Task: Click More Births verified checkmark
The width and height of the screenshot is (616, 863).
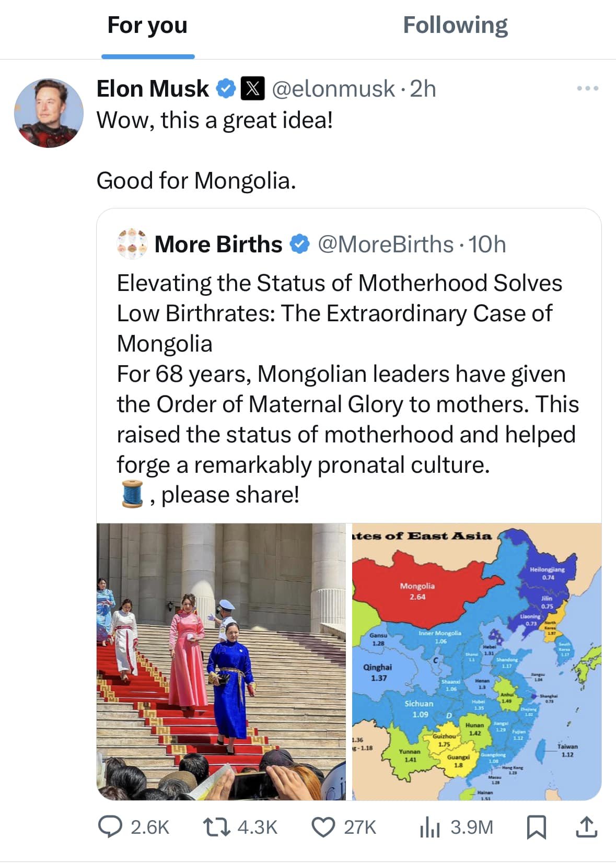Action: pyautogui.click(x=299, y=244)
